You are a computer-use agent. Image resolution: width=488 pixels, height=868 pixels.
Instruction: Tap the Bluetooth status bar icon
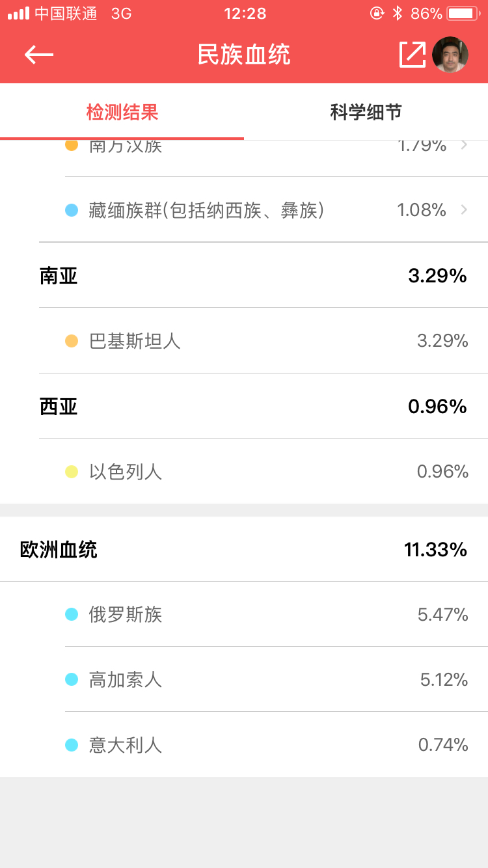pyautogui.click(x=397, y=13)
